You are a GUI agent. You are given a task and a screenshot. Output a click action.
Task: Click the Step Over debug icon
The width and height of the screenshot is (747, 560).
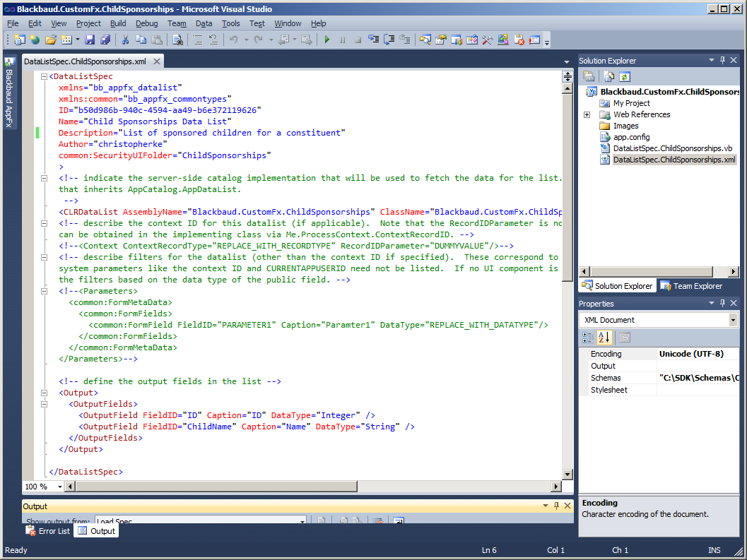(389, 40)
